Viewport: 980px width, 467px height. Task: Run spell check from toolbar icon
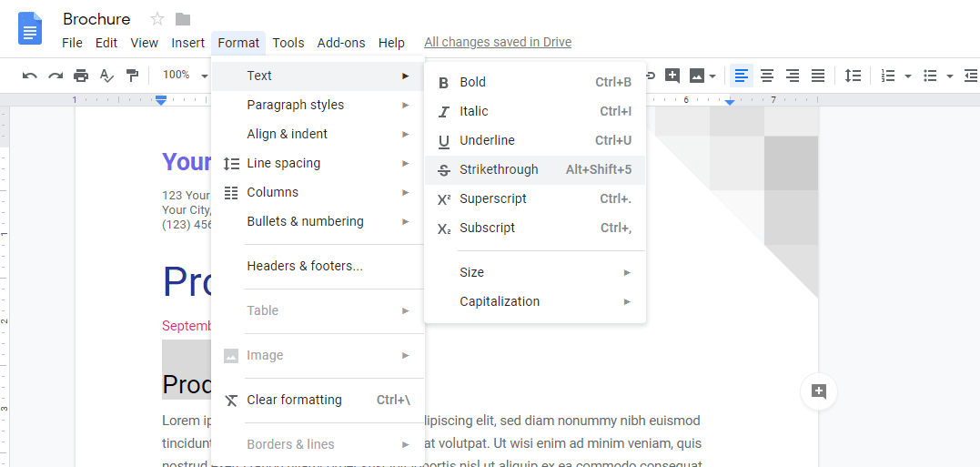[x=106, y=76]
